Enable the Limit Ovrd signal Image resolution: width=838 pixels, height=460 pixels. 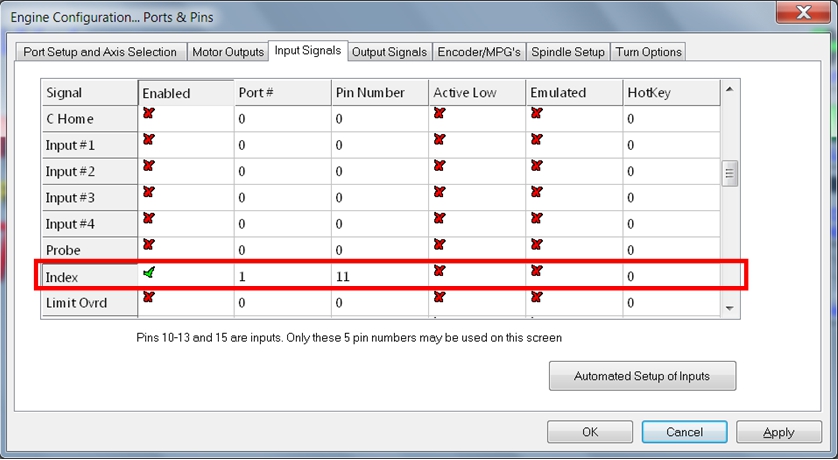pos(149,296)
